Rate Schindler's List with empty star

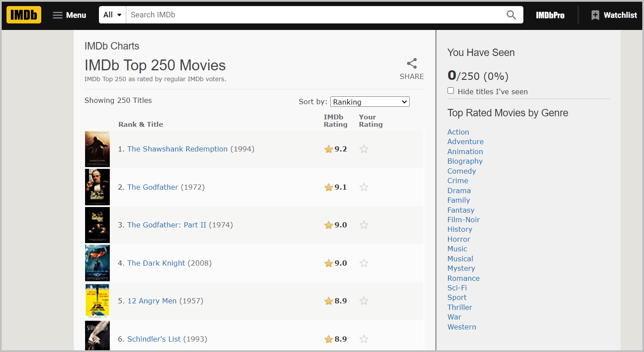pos(364,339)
